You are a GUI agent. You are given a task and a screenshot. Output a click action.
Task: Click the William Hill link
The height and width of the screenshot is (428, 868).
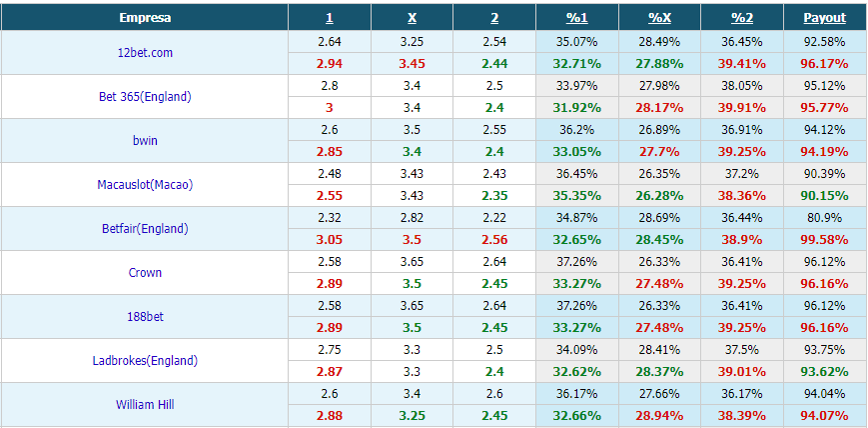(x=145, y=405)
